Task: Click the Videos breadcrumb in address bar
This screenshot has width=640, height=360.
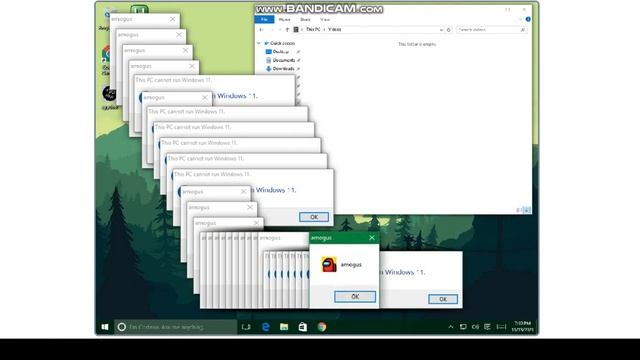Action: coord(334,29)
